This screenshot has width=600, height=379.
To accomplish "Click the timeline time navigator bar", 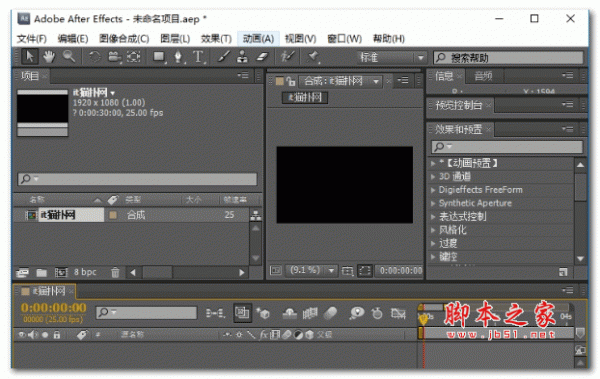I will tap(496, 307).
